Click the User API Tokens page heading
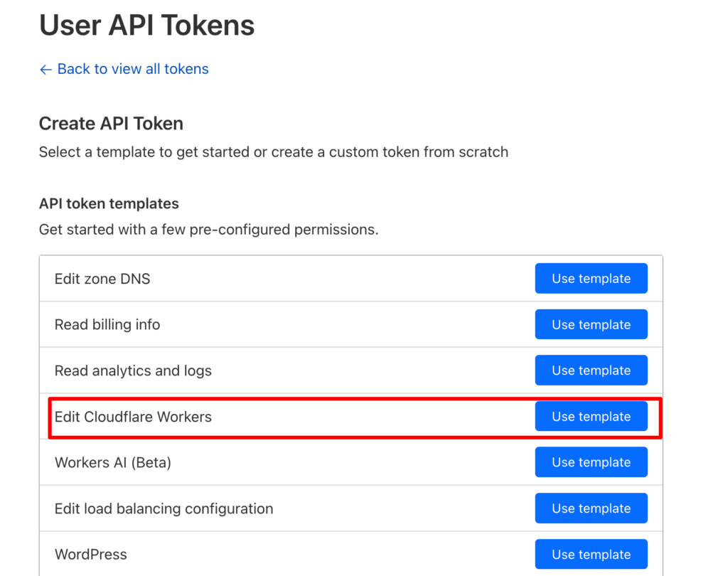This screenshot has height=576, width=728. pyautogui.click(x=146, y=25)
